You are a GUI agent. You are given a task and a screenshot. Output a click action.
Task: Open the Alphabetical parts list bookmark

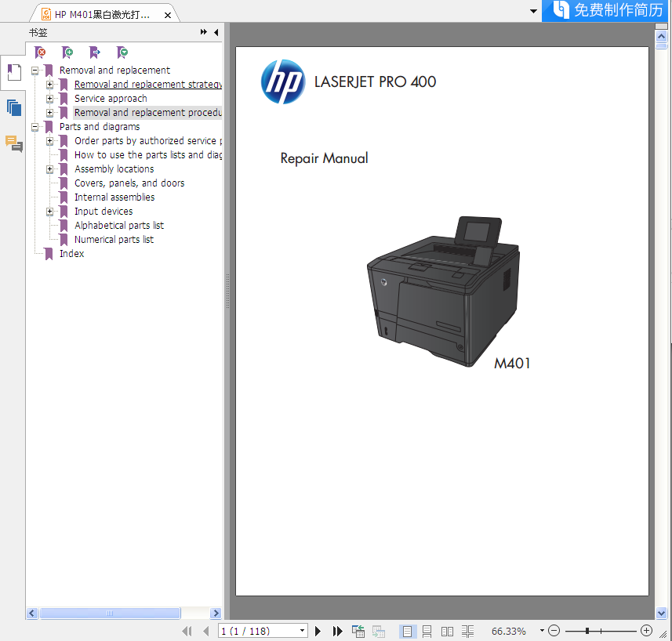pos(119,226)
